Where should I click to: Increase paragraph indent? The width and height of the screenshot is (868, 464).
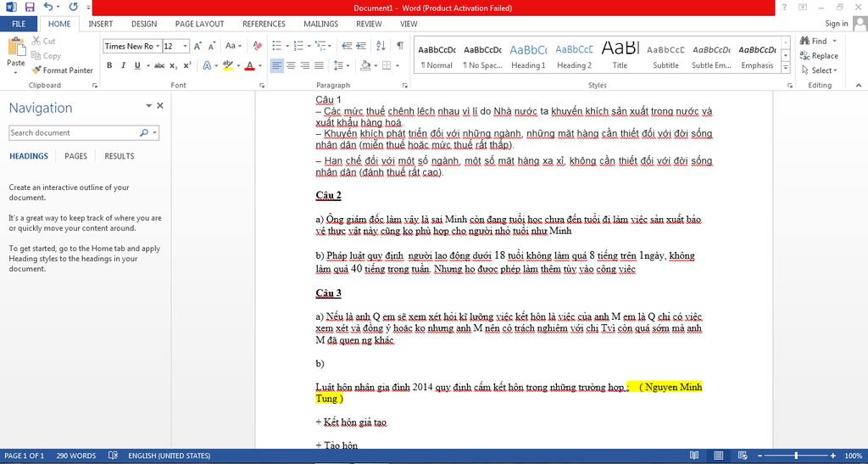coord(361,46)
